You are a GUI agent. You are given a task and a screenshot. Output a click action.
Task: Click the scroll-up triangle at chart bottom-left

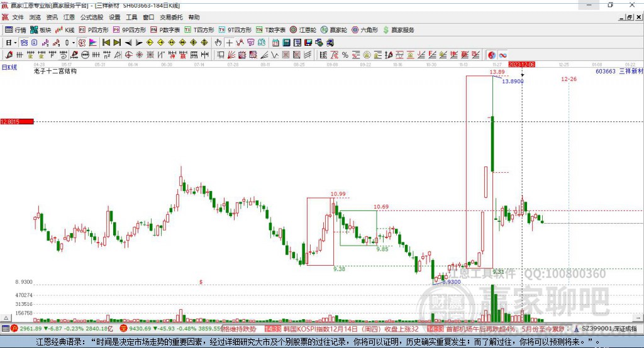click(x=6, y=318)
